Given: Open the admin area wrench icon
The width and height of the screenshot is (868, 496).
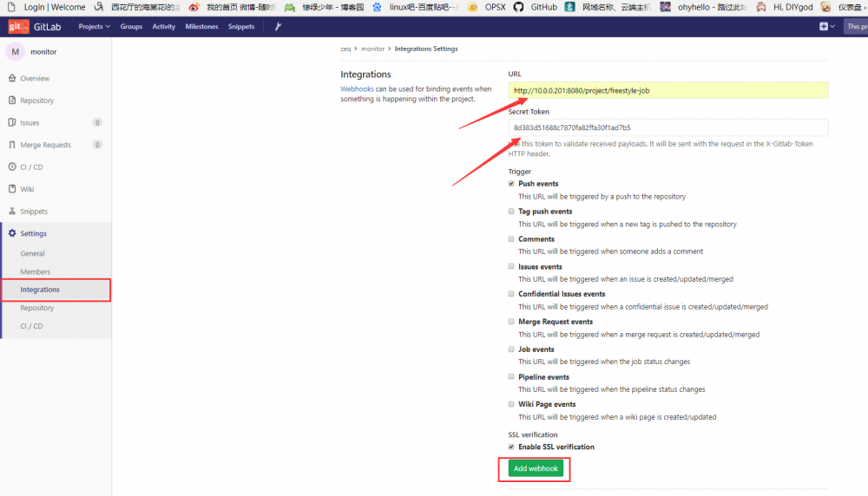Looking at the screenshot, I should pyautogui.click(x=278, y=27).
